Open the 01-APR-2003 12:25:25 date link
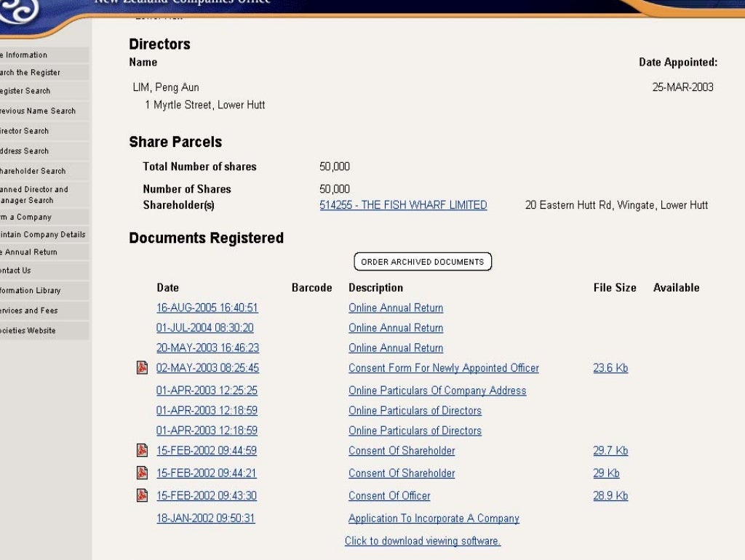The width and height of the screenshot is (745, 560). coord(207,391)
